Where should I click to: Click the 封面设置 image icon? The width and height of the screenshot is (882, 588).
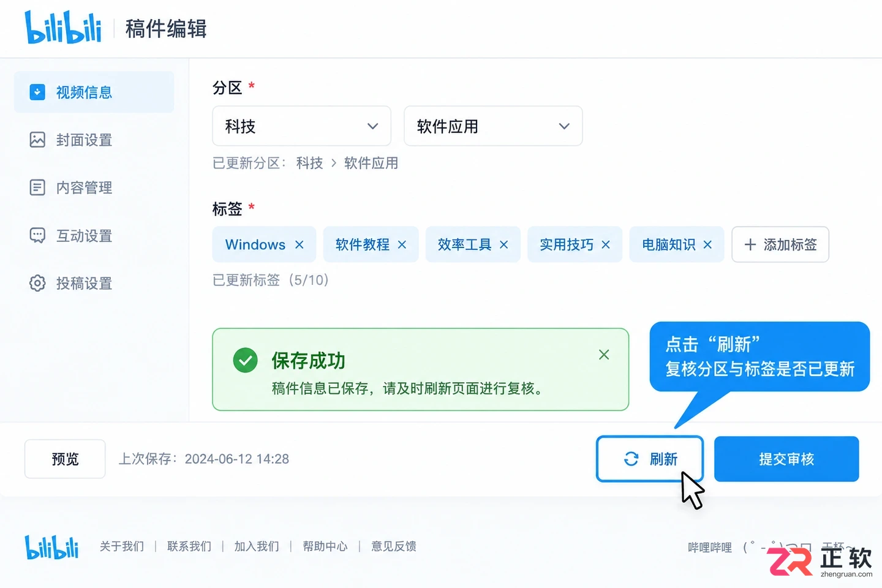tap(37, 140)
